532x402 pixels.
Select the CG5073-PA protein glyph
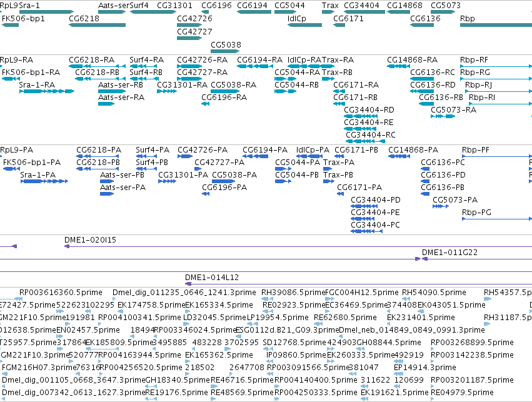[x=441, y=206]
